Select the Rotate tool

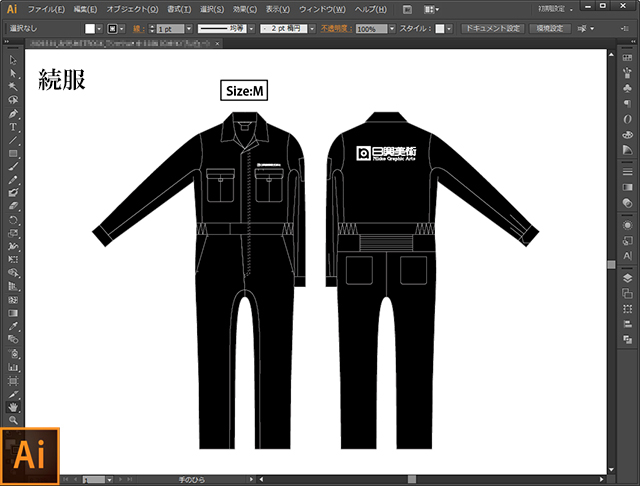(x=13, y=220)
